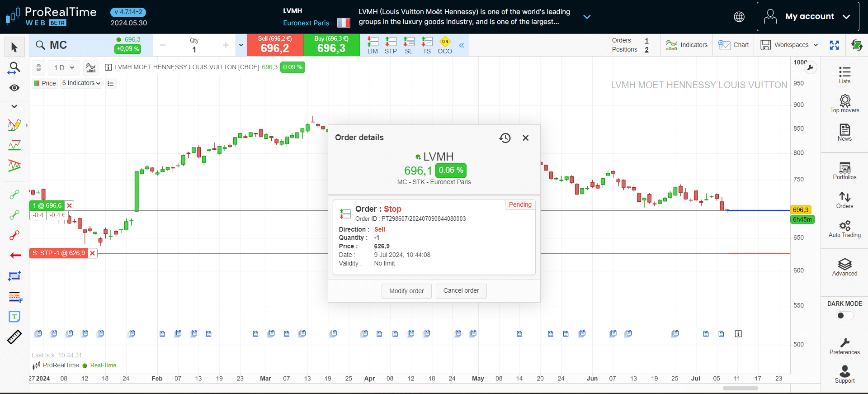Image resolution: width=868 pixels, height=394 pixels.
Task: Expand LVMH description chevron
Action: pyautogui.click(x=587, y=17)
